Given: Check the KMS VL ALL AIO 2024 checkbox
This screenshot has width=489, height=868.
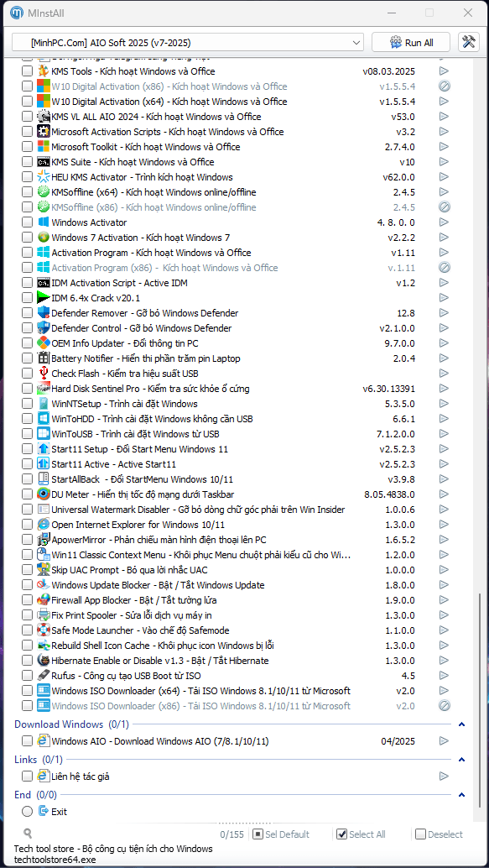Looking at the screenshot, I should [x=27, y=117].
